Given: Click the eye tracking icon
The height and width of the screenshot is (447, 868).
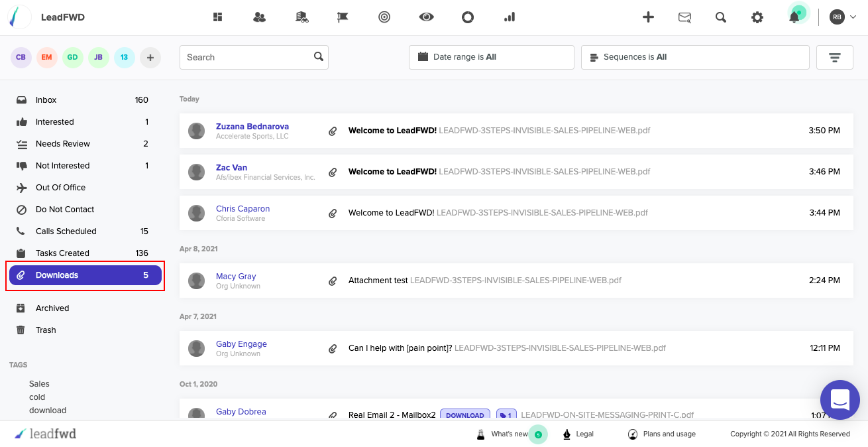Looking at the screenshot, I should tap(426, 17).
